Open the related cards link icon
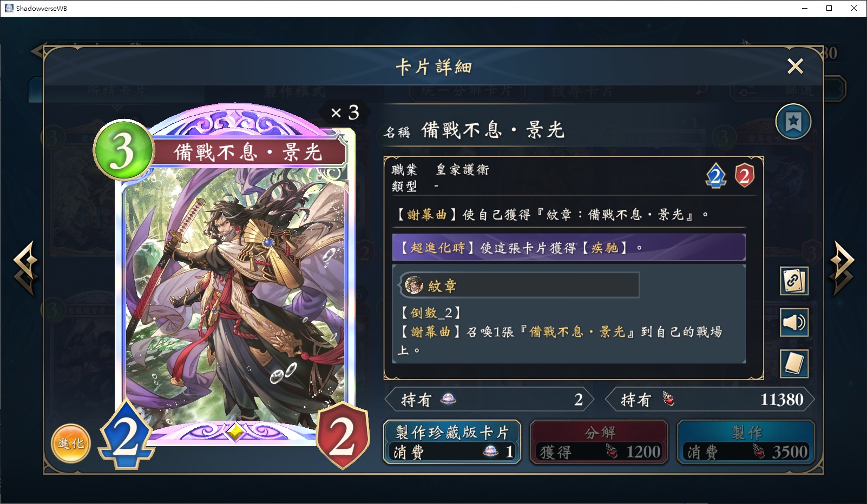Image resolution: width=867 pixels, height=504 pixels. point(794,281)
